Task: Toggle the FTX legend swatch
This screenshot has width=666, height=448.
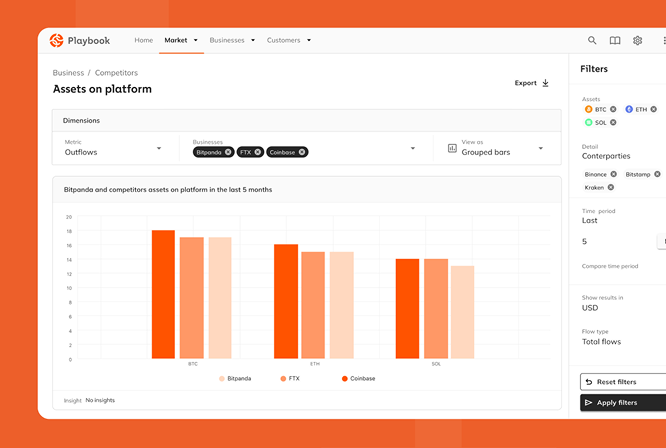Action: coord(283,378)
